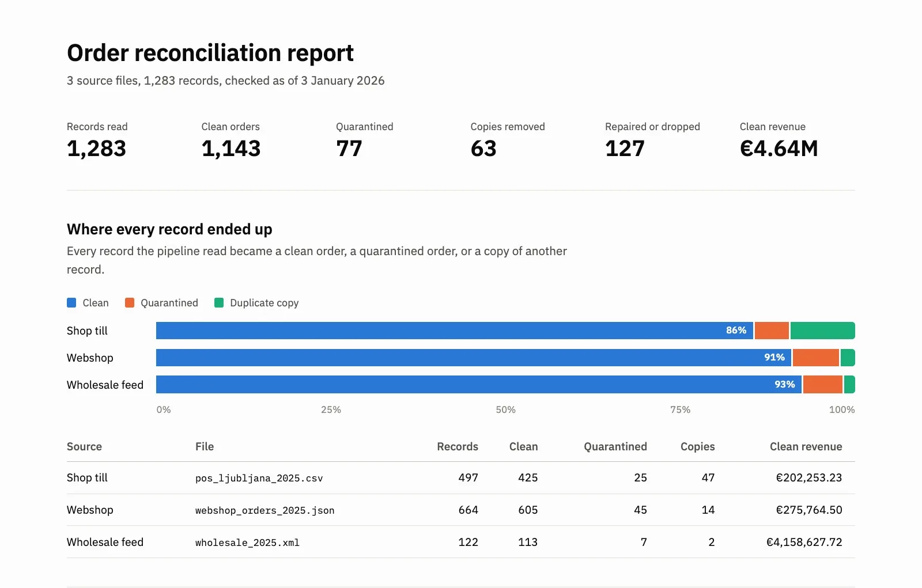
Task: Click the revenue value €4,158,627.72
Action: tap(804, 542)
